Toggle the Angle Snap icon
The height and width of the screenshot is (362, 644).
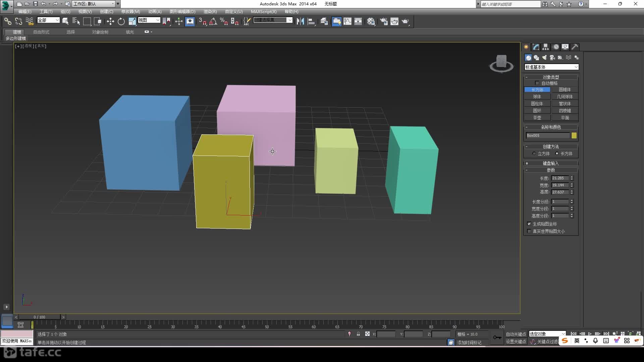point(213,21)
